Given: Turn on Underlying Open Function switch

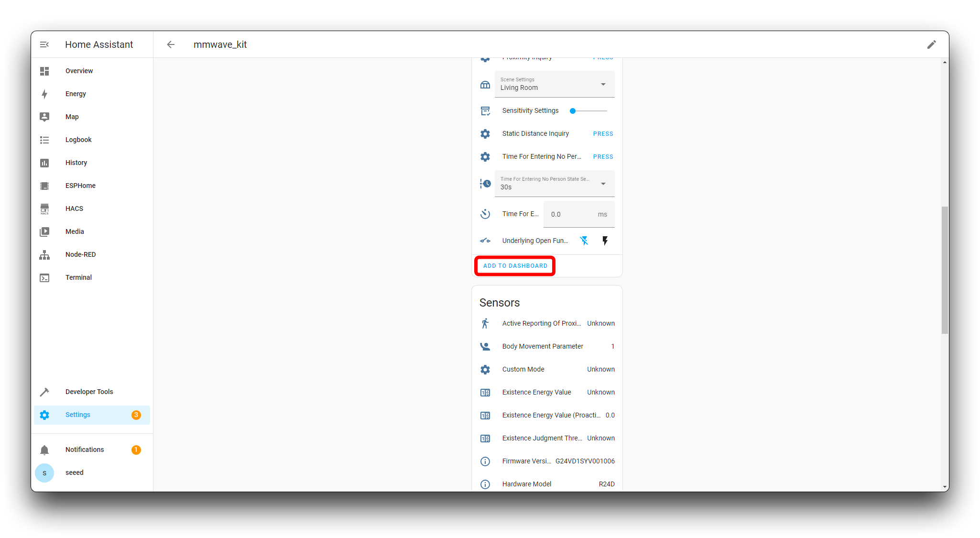Looking at the screenshot, I should tap(605, 241).
